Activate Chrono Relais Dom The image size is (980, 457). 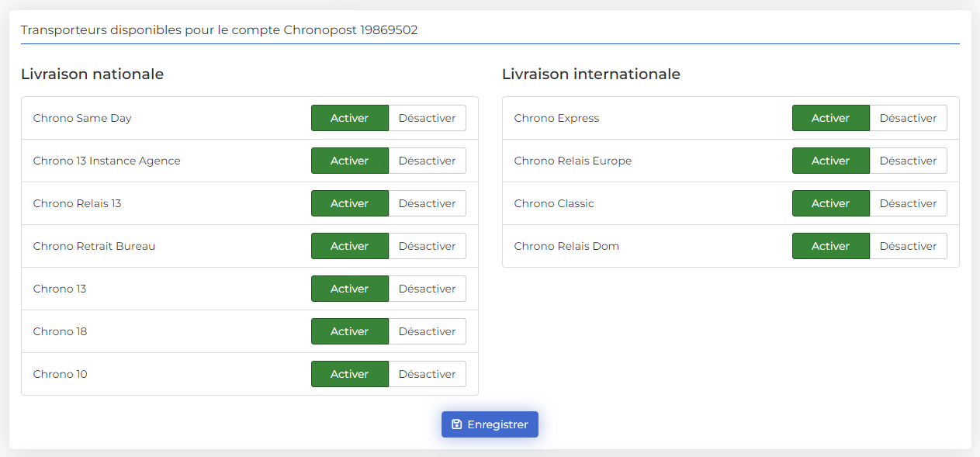(x=831, y=246)
